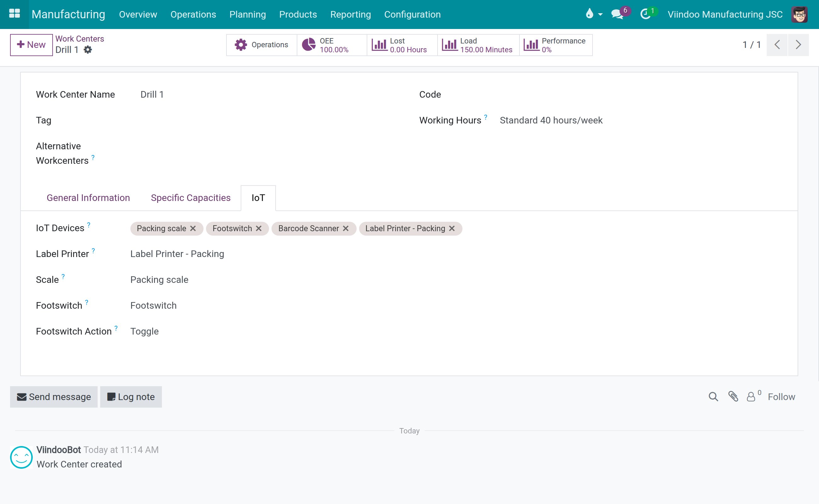The height and width of the screenshot is (504, 819).
Task: Open the Products menu
Action: tap(298, 14)
